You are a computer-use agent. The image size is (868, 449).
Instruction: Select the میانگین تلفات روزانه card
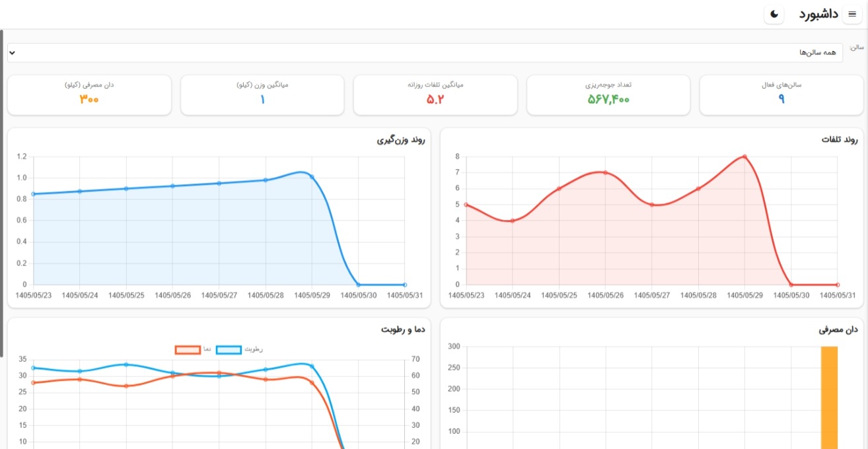point(435,95)
